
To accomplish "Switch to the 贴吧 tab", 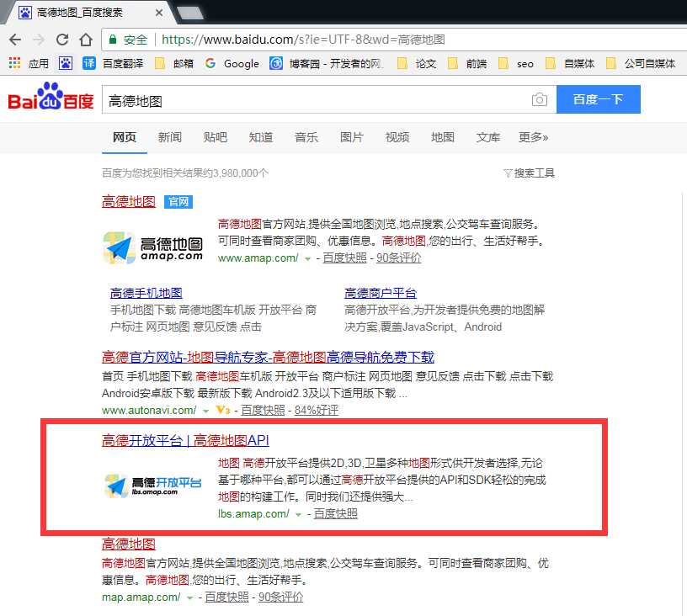I will coord(216,137).
